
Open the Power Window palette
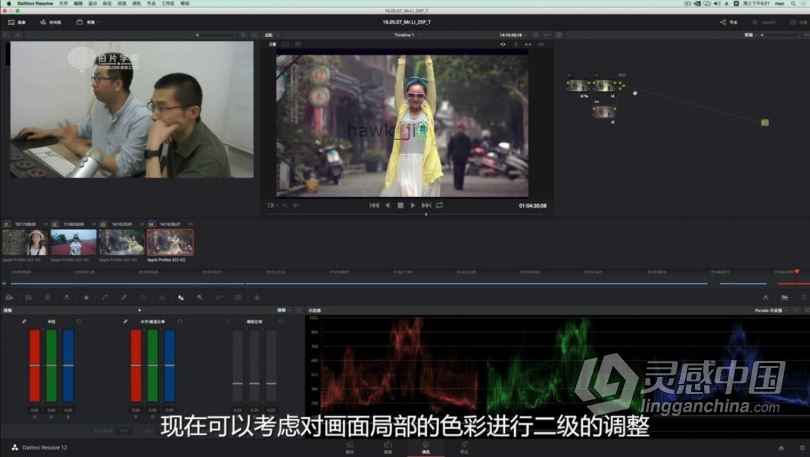click(x=143, y=297)
